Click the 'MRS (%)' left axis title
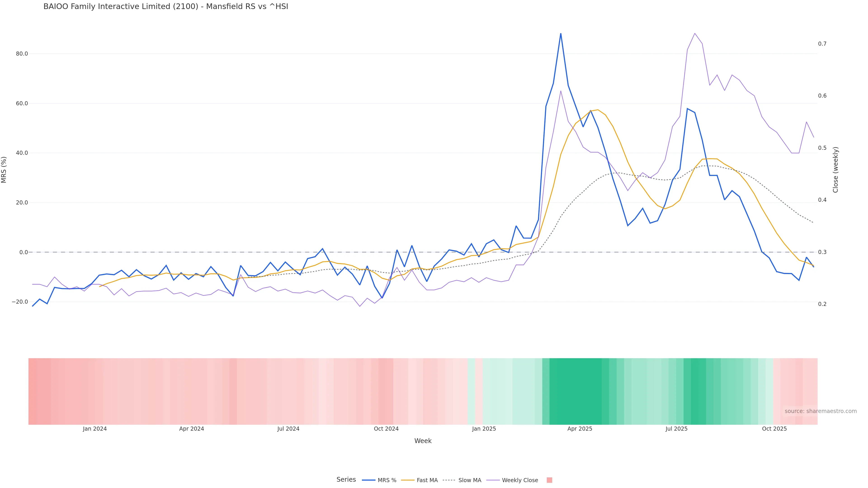This screenshot has height=488, width=868. point(4,170)
